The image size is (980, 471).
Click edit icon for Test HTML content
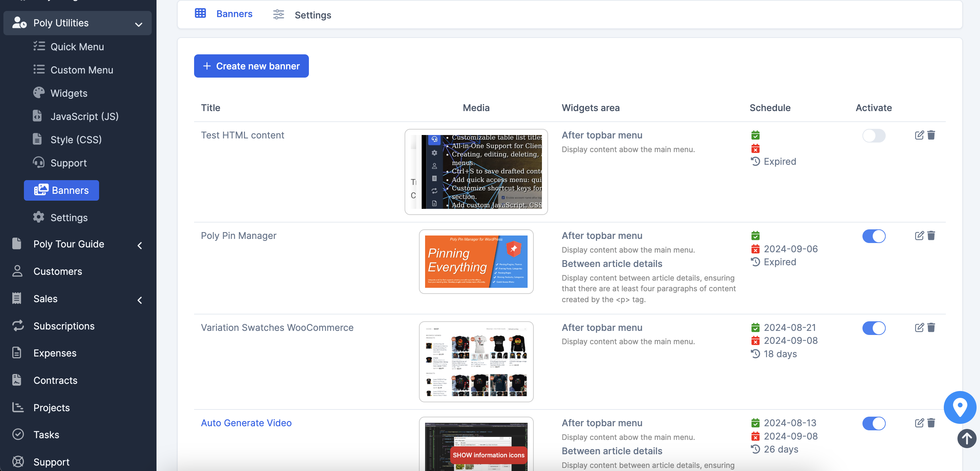tap(919, 135)
